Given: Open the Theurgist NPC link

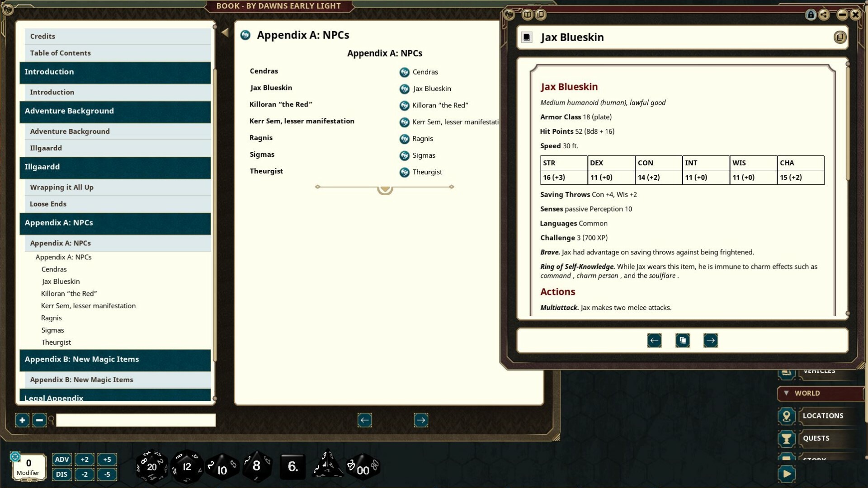Looking at the screenshot, I should 404,172.
